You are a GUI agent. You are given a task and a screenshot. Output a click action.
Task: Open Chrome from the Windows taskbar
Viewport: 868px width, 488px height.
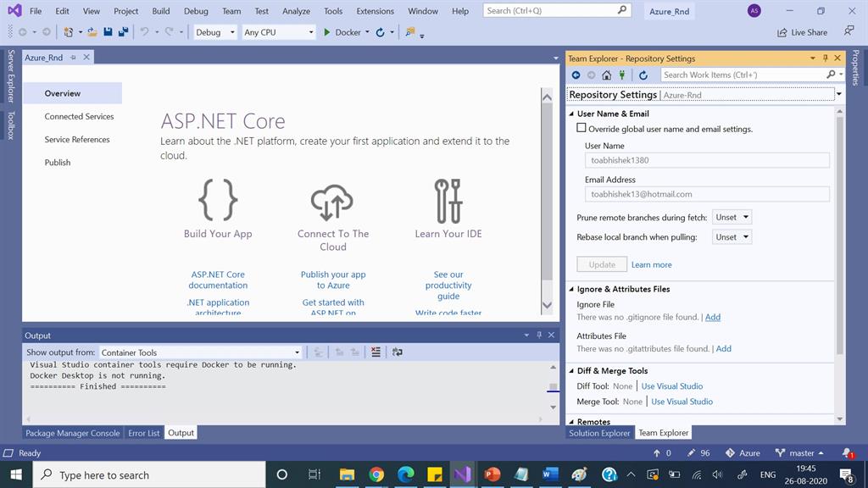[376, 474]
